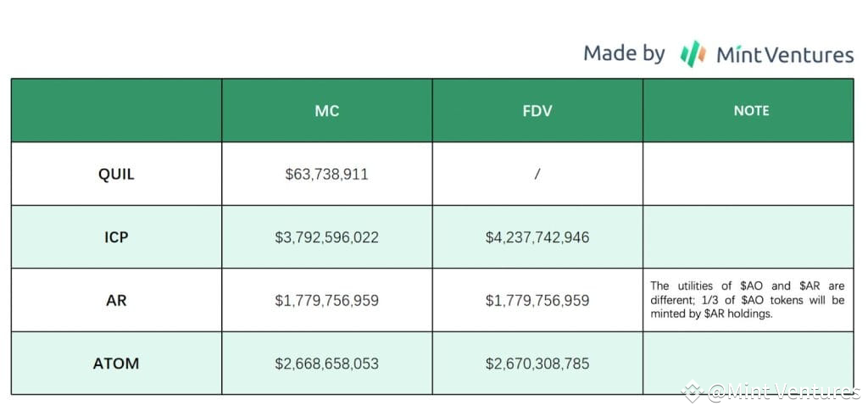Click the watermark logo icon at the bottom right
The height and width of the screenshot is (411, 868).
pyautogui.click(x=694, y=392)
